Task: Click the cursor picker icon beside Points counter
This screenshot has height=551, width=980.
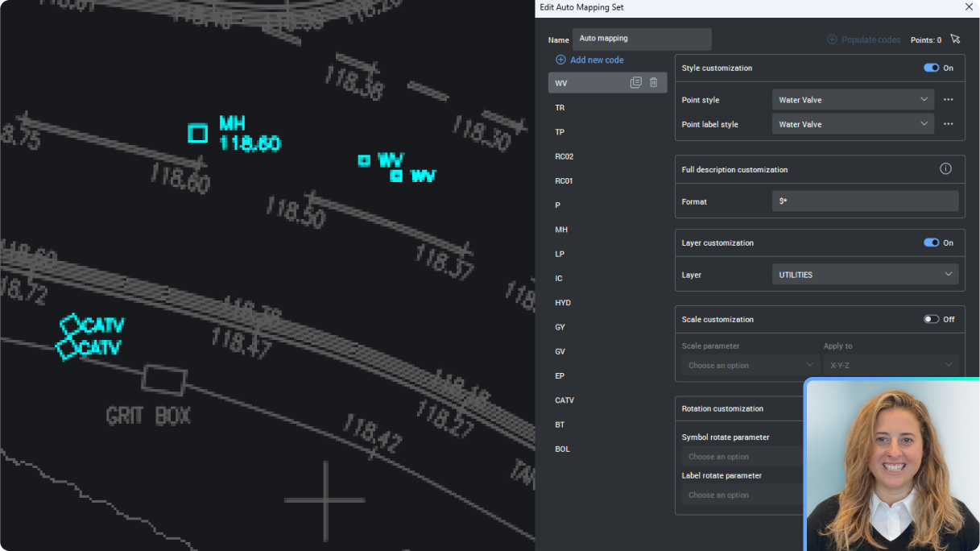Action: click(955, 39)
